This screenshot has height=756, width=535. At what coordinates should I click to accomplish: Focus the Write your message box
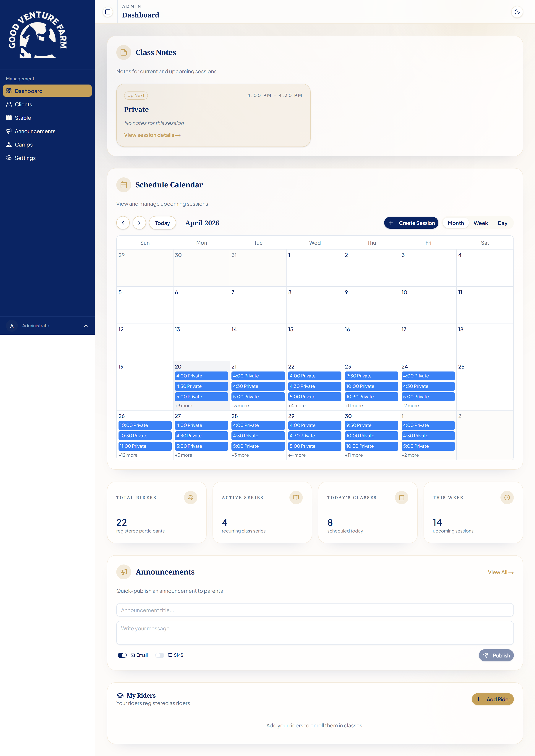tap(315, 633)
